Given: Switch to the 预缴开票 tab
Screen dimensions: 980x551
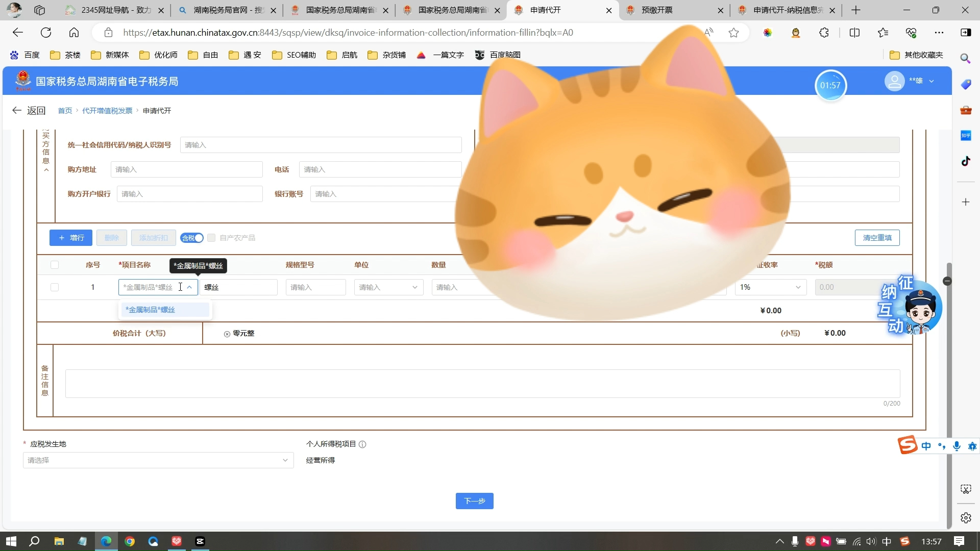Looking at the screenshot, I should [674, 10].
